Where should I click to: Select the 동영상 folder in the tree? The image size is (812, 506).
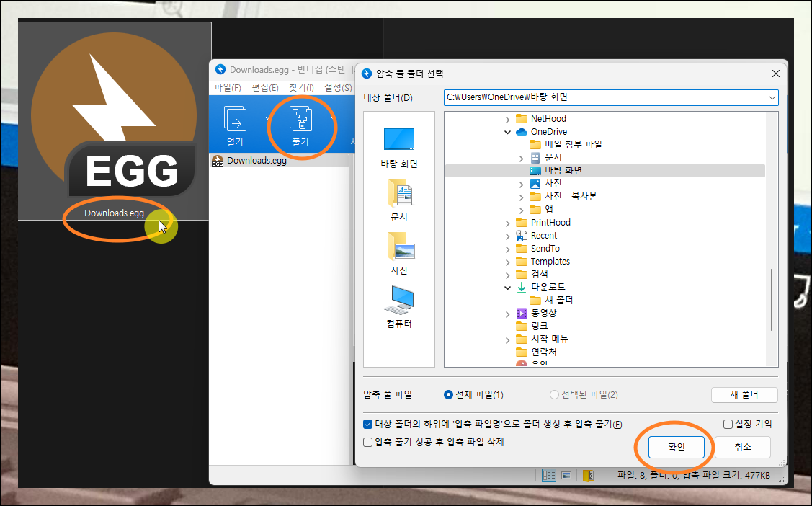pos(537,313)
